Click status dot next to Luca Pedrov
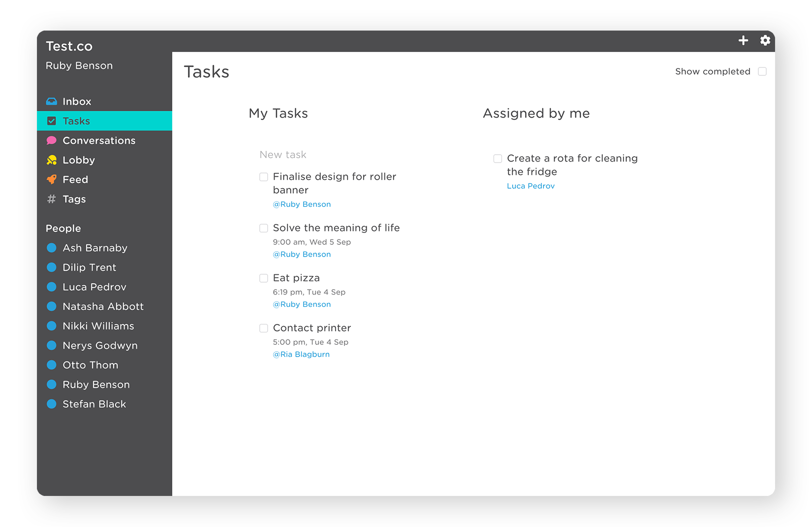This screenshot has width=812, height=527. click(51, 287)
